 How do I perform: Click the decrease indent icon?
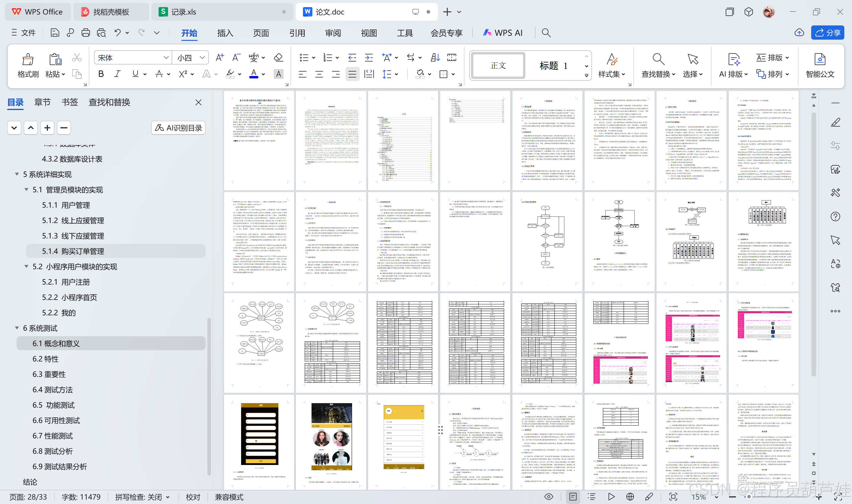(x=352, y=58)
